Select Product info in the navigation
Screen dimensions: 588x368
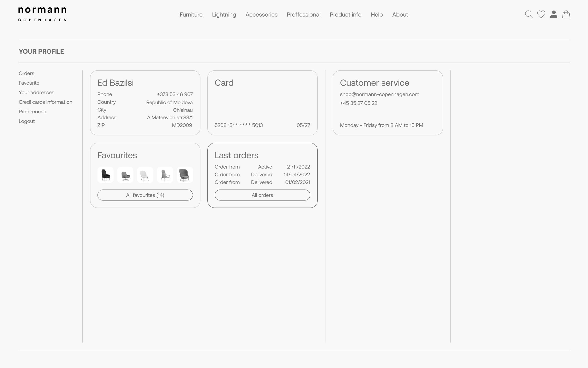(345, 14)
